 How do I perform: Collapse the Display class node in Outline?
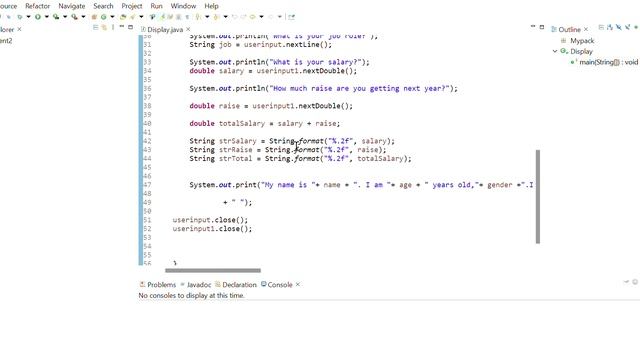point(555,51)
